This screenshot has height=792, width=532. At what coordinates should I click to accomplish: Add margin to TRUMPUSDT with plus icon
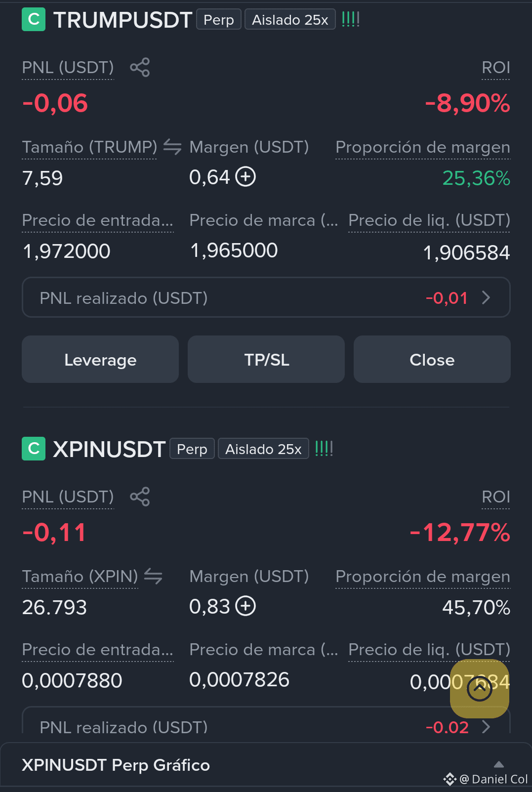[246, 176]
